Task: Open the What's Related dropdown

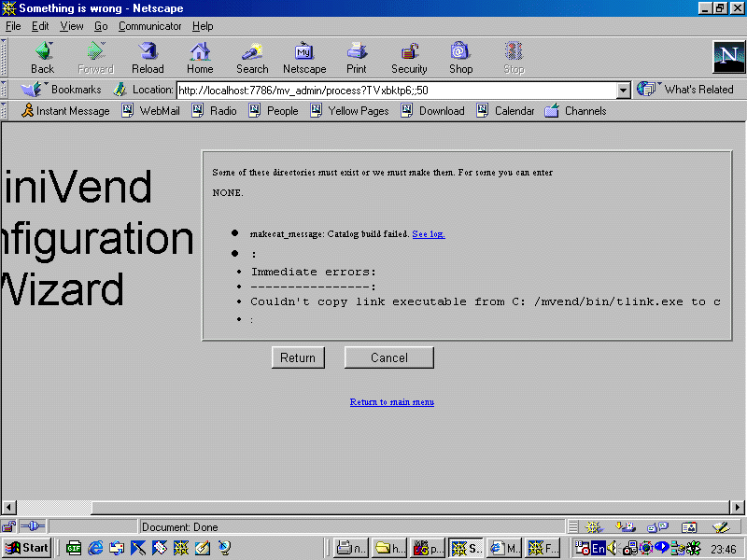Action: [686, 90]
